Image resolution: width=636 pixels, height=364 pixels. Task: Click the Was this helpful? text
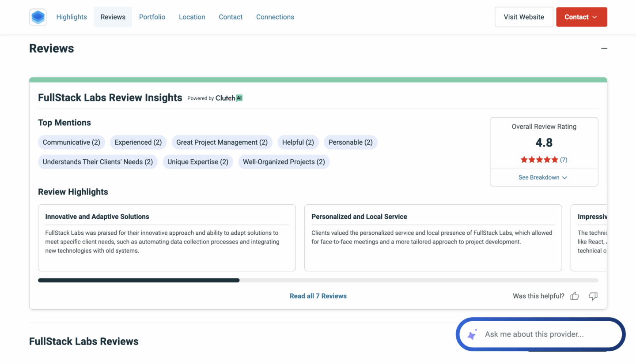point(538,296)
